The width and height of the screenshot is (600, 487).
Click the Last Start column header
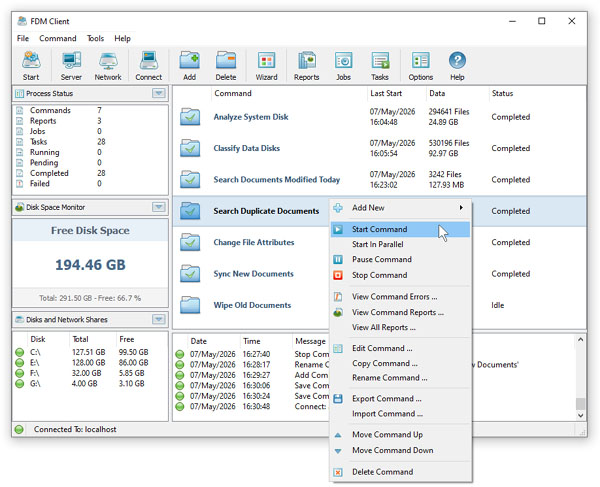[396, 93]
